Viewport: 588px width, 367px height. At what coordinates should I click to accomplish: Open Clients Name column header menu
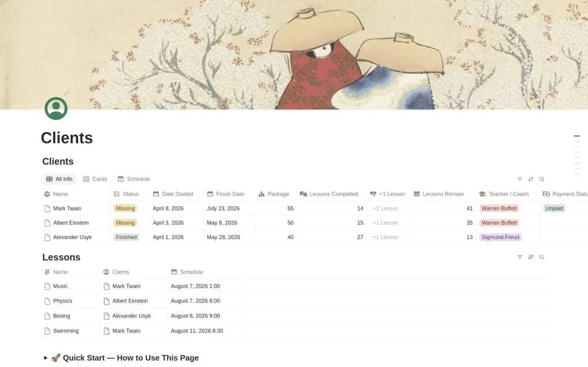pyautogui.click(x=75, y=194)
